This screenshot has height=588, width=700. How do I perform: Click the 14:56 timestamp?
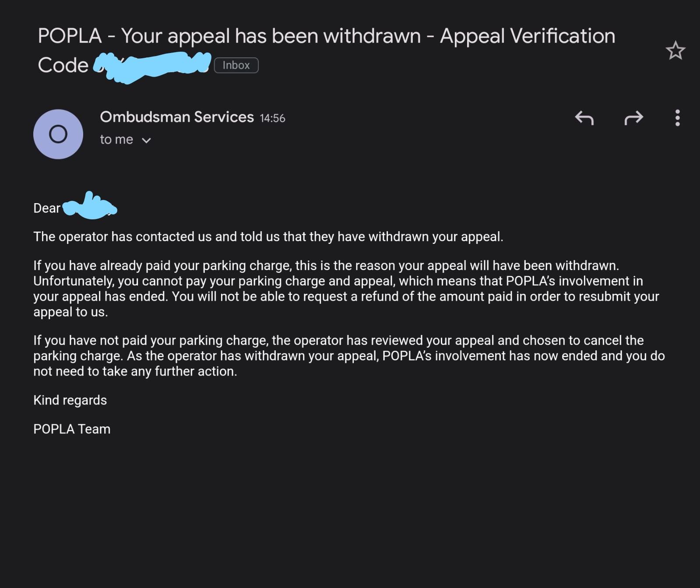(272, 118)
